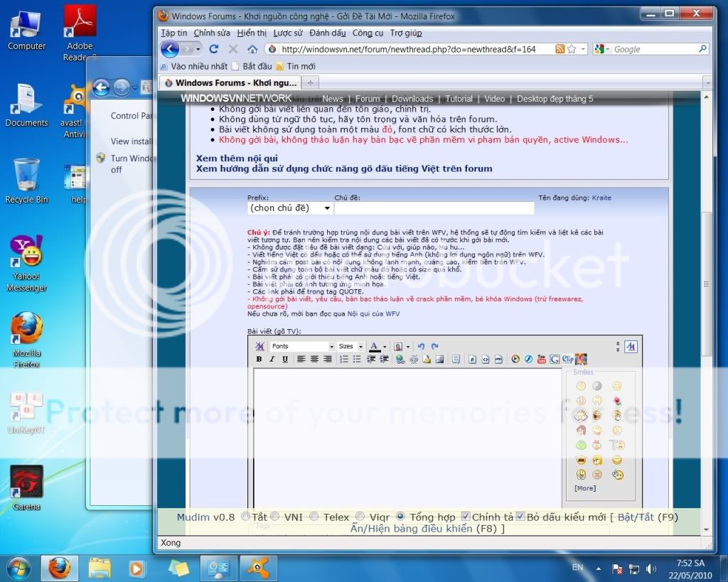Click the Underline icon in editor
This screenshot has height=582, width=728.
point(285,360)
